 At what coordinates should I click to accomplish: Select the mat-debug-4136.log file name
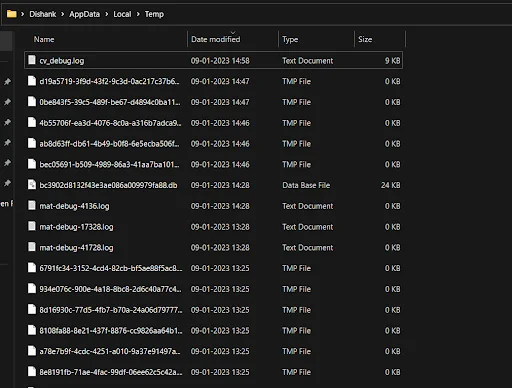[x=74, y=206]
